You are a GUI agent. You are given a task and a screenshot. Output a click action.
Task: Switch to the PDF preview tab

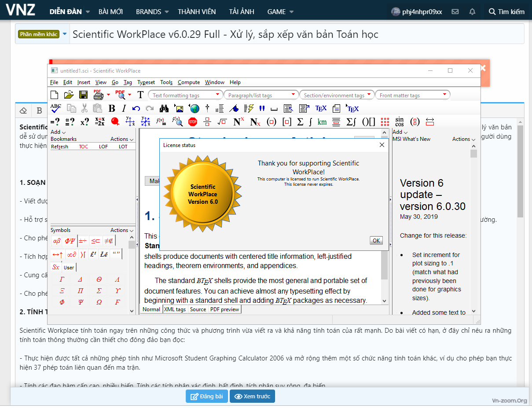(224, 309)
